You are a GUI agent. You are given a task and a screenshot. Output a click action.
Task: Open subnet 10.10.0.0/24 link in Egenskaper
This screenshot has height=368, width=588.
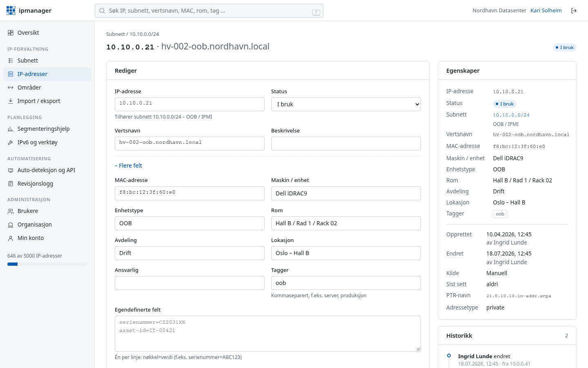511,115
